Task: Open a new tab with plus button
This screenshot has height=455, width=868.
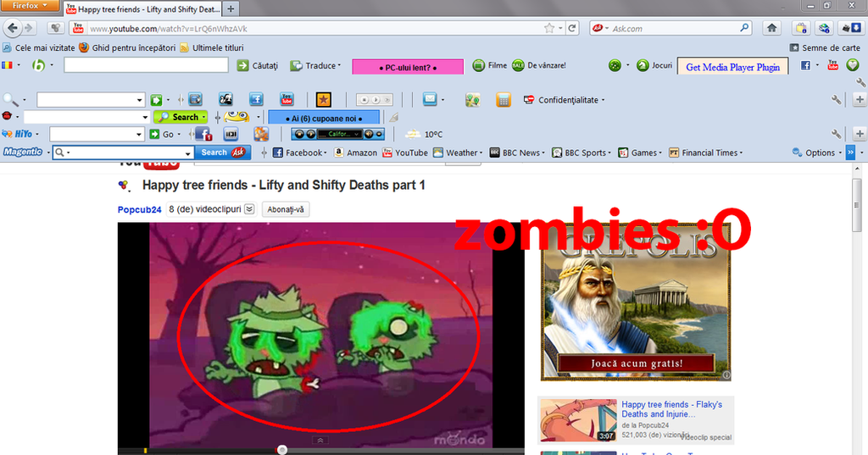Action: (231, 8)
